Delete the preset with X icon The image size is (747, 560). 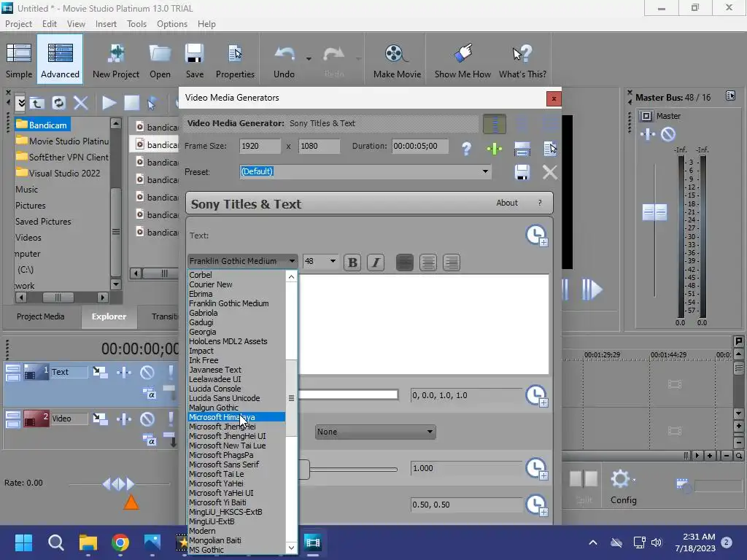[x=550, y=172]
